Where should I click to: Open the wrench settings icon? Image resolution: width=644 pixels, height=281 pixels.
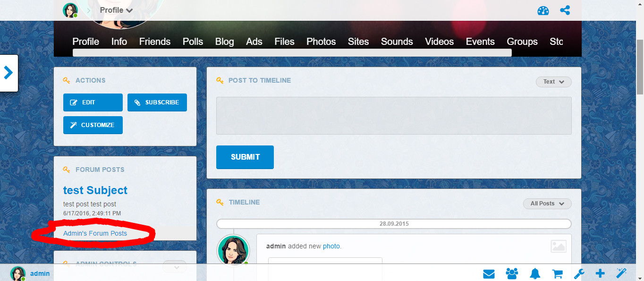579,273
